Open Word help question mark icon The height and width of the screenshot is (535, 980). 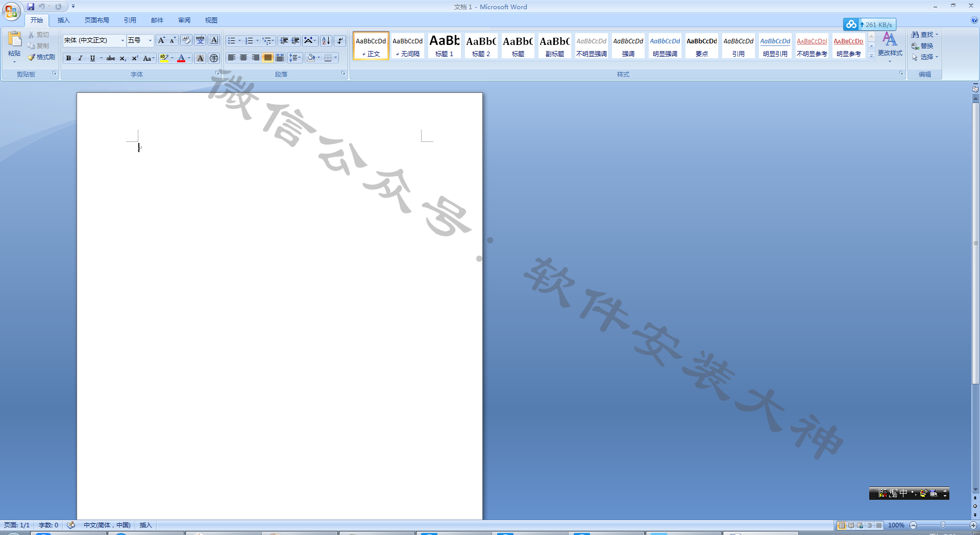click(974, 20)
